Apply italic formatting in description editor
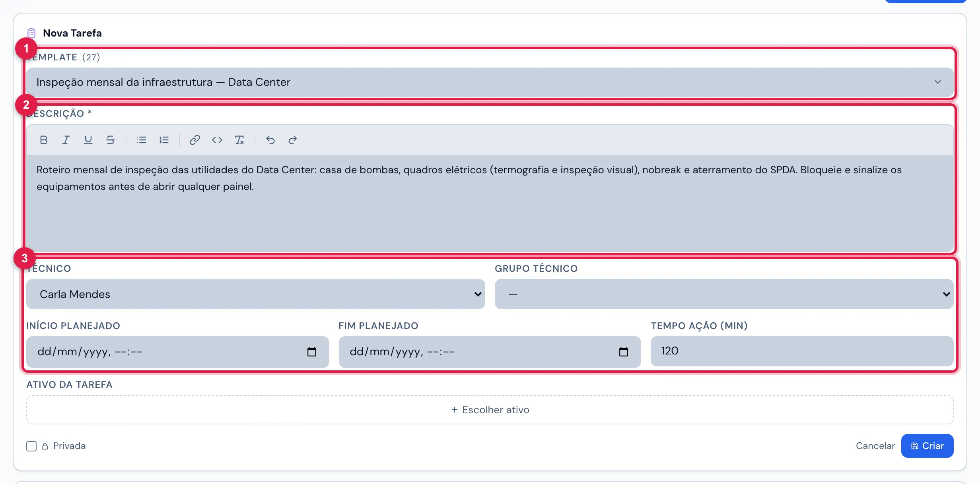 66,140
